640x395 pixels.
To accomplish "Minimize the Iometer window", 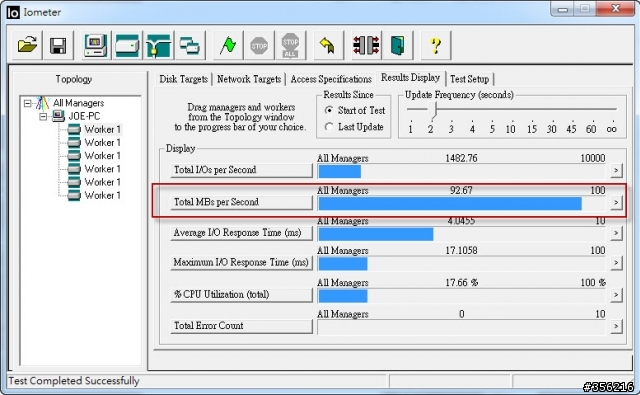I will click(x=563, y=9).
